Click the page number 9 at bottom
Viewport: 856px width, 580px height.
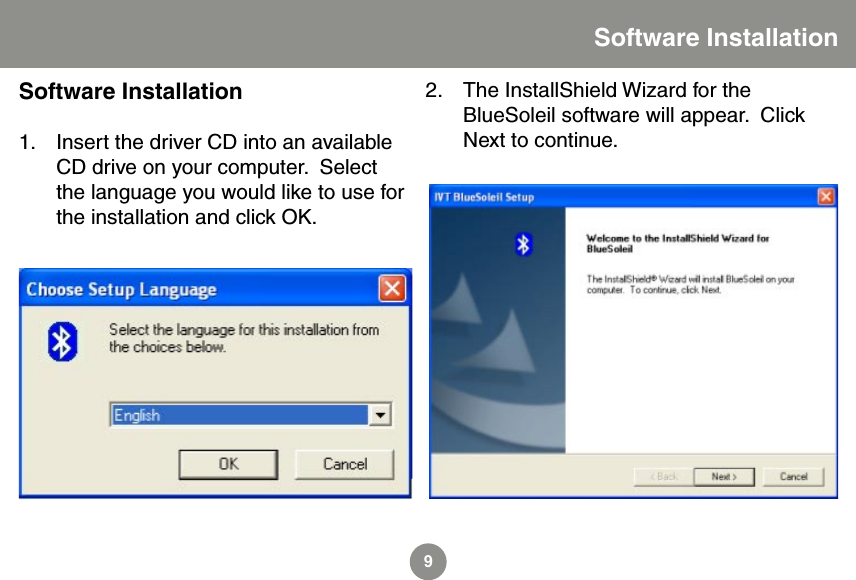[428, 560]
